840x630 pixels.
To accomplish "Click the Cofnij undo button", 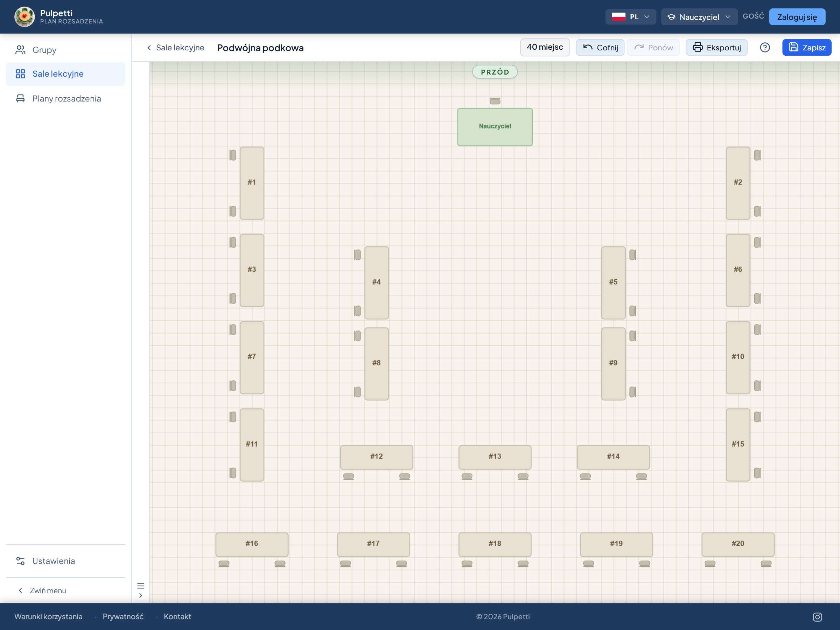I will coord(600,48).
